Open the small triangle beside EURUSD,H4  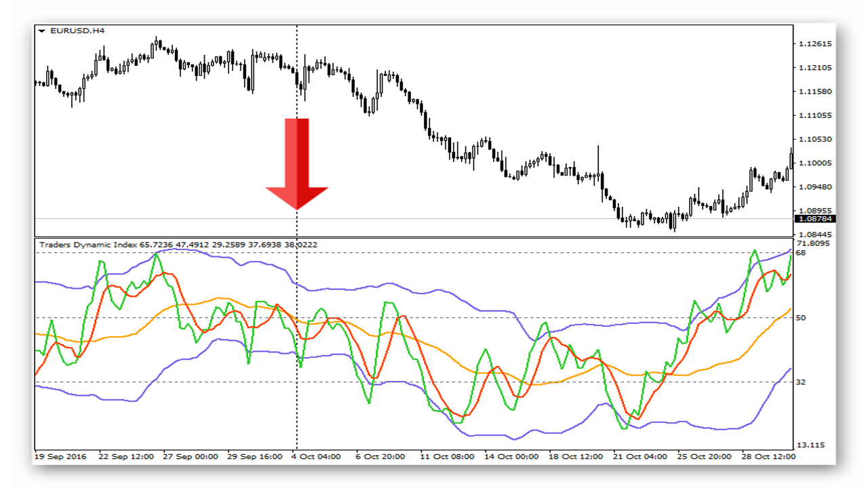(42, 30)
